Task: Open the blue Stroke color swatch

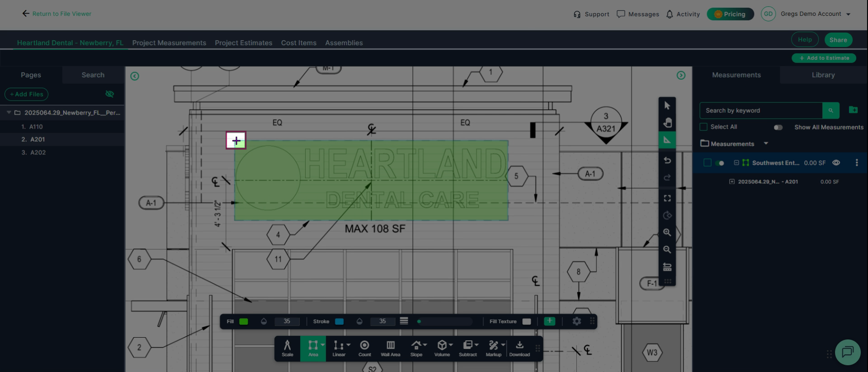Action: tap(339, 321)
